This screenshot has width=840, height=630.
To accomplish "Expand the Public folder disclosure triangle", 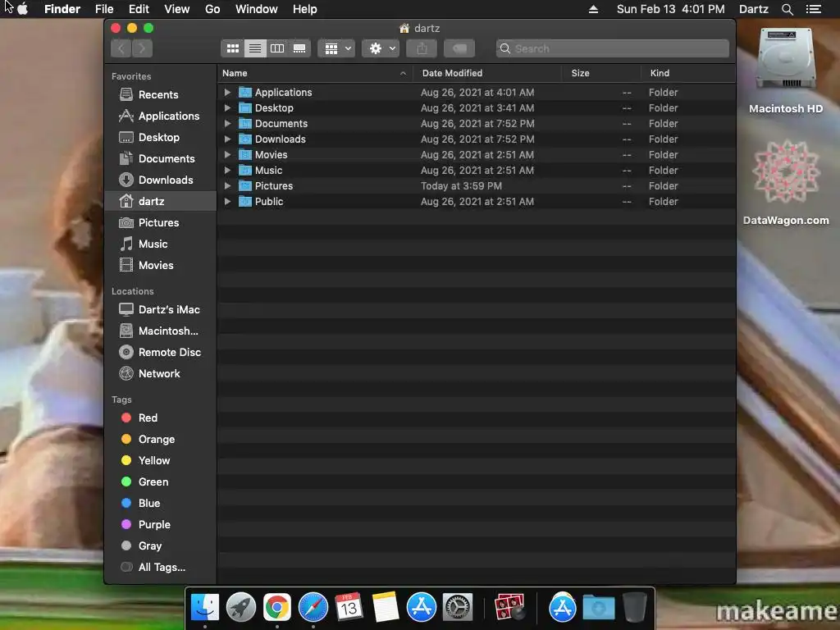I will 227,202.
